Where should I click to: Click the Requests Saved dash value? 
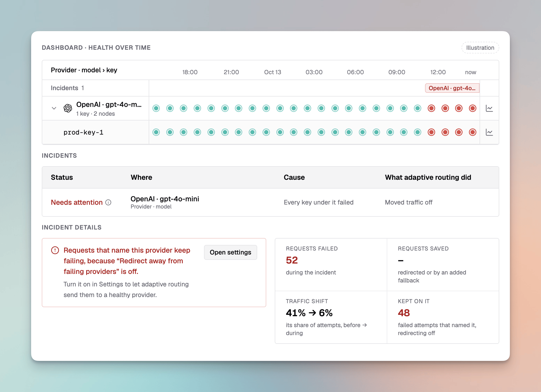tap(401, 261)
